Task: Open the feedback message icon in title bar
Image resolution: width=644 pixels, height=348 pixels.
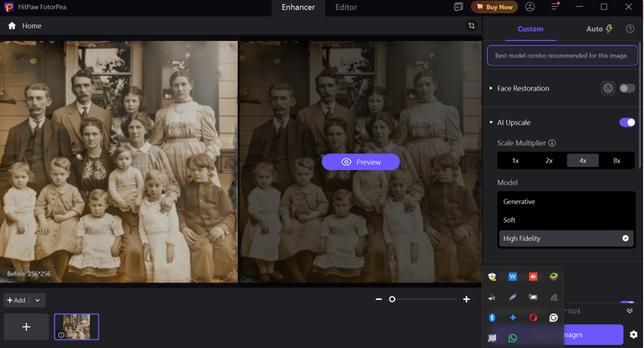Action: pyautogui.click(x=458, y=7)
